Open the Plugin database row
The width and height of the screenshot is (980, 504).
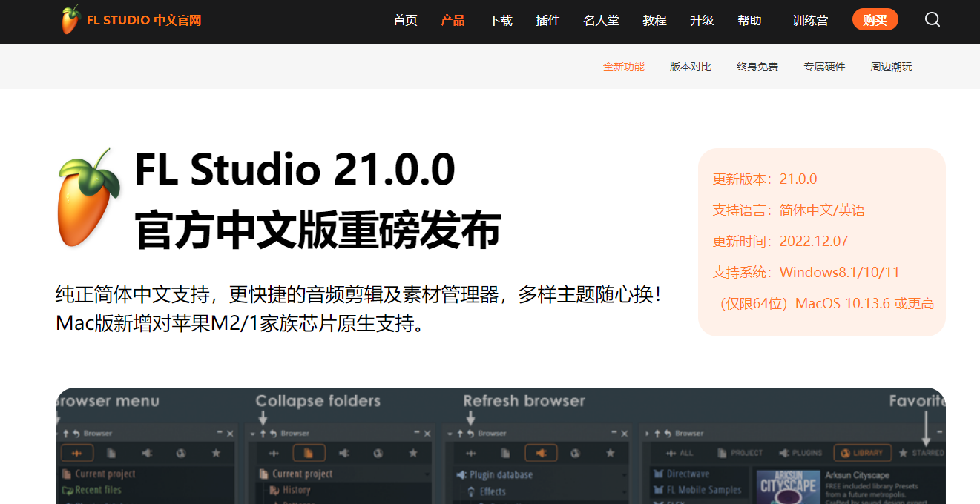point(495,474)
